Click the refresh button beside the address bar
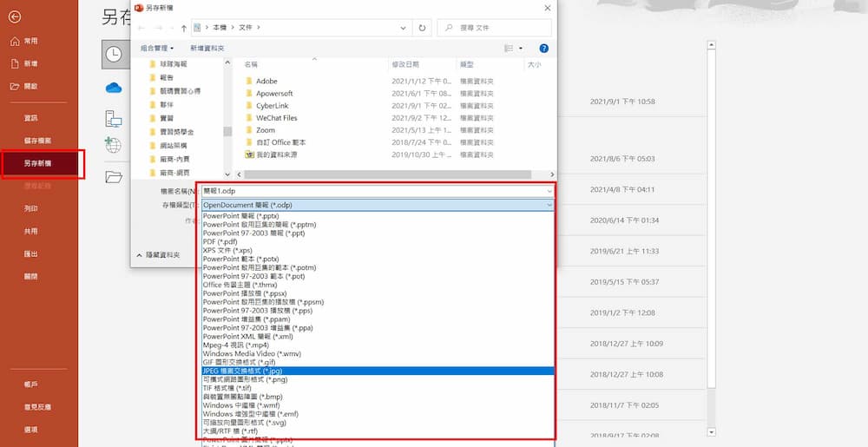Screen dimensions: 868x447 (x=422, y=28)
